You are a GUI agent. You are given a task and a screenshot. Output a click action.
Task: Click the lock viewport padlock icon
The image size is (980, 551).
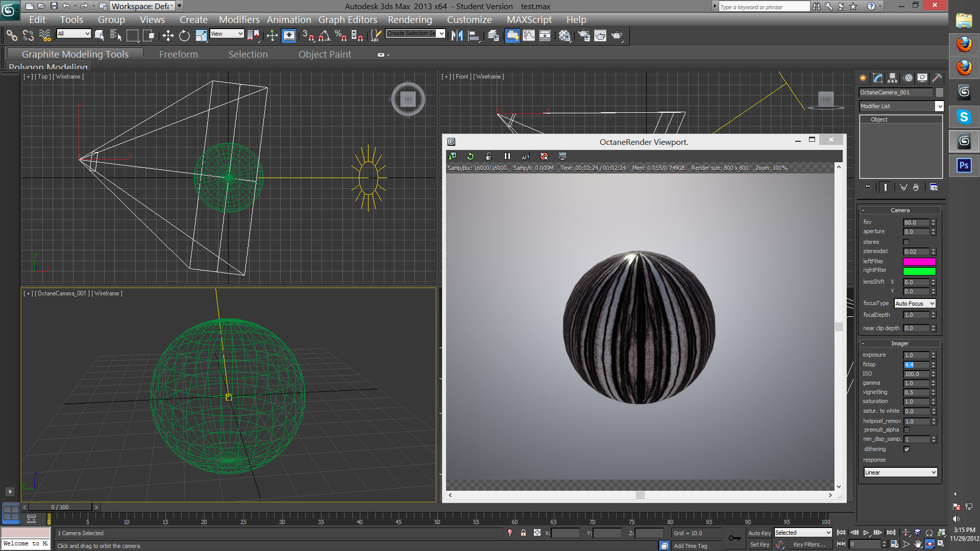point(488,157)
